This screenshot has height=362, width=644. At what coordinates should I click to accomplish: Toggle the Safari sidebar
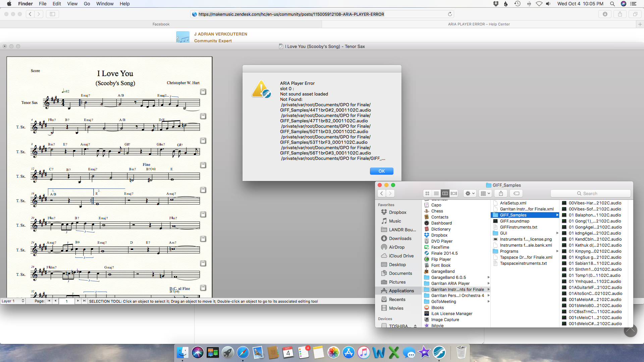[x=52, y=14]
